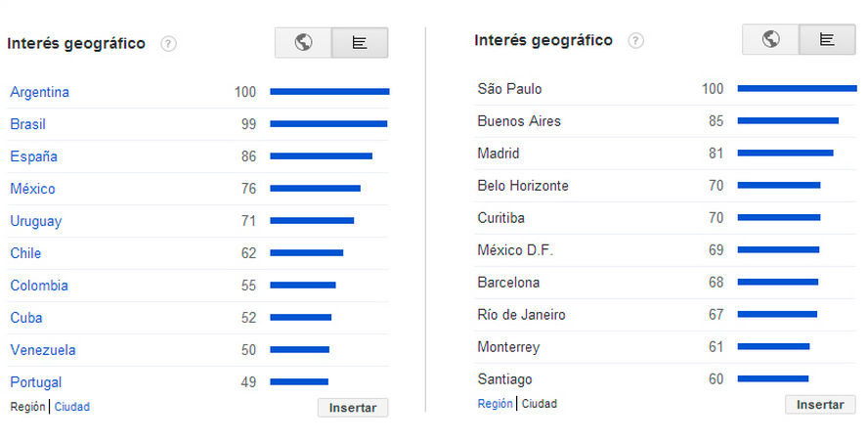The image size is (868, 442).
Task: Open help icon beside right Interés geográfico
Action: pos(635,41)
